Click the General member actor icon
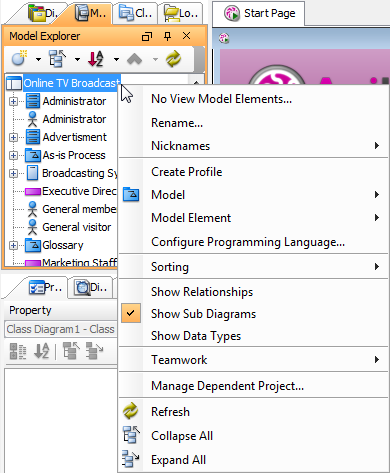Viewport: 390px width, 473px height. tap(32, 209)
